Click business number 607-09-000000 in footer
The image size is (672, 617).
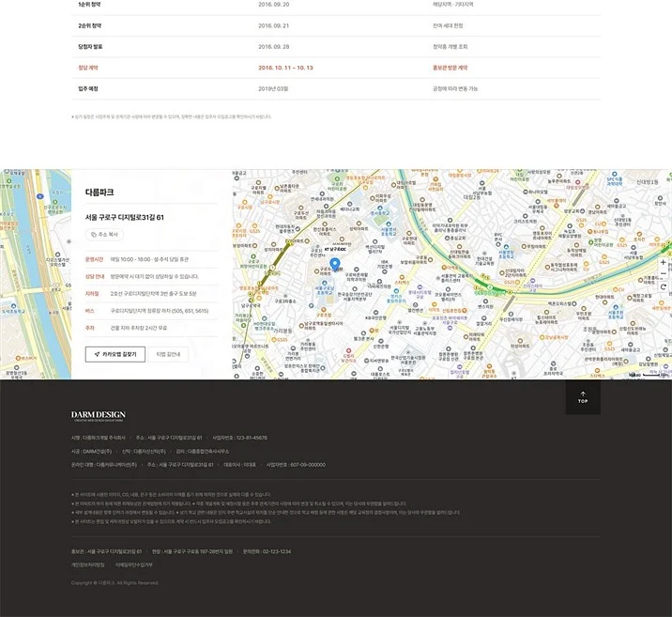point(308,465)
